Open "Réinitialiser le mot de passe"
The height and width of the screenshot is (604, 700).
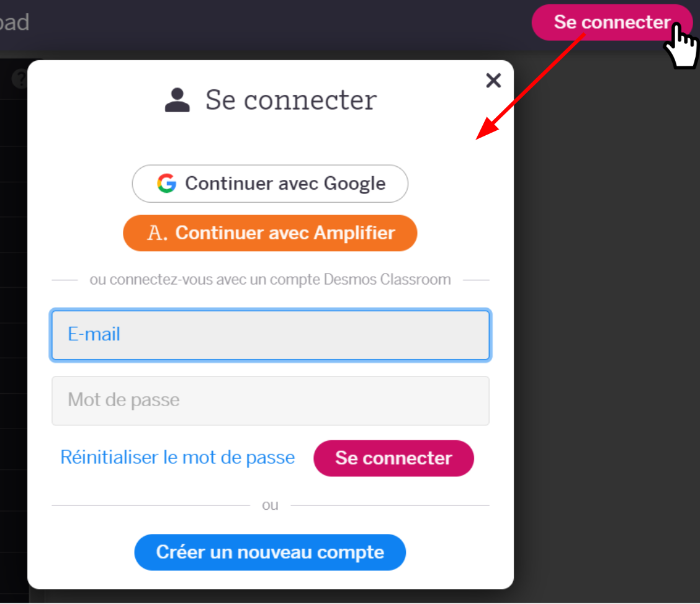click(x=177, y=457)
